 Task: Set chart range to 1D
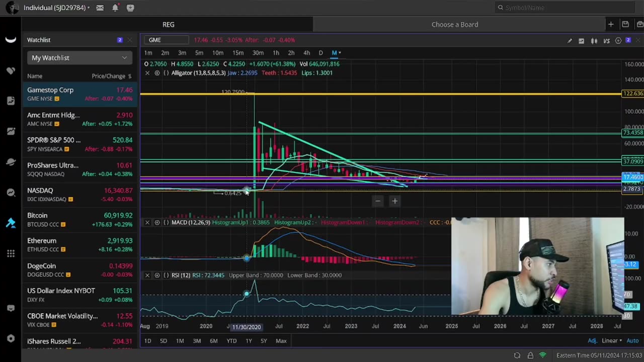tap(147, 341)
